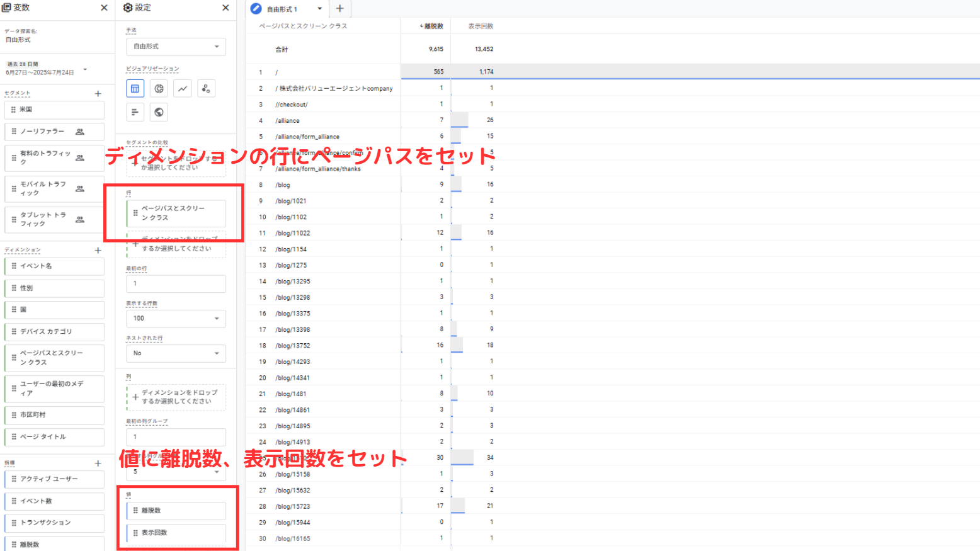This screenshot has width=980, height=551.
Task: Click the / root path row
Action: (x=613, y=72)
